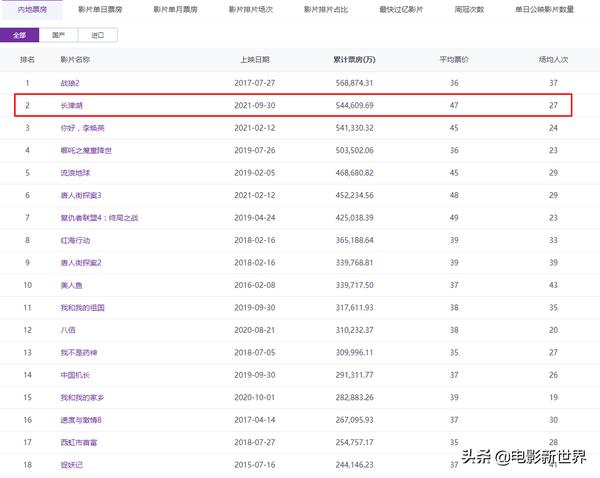
Task: Click the box office value 244,146.23
Action: click(354, 465)
